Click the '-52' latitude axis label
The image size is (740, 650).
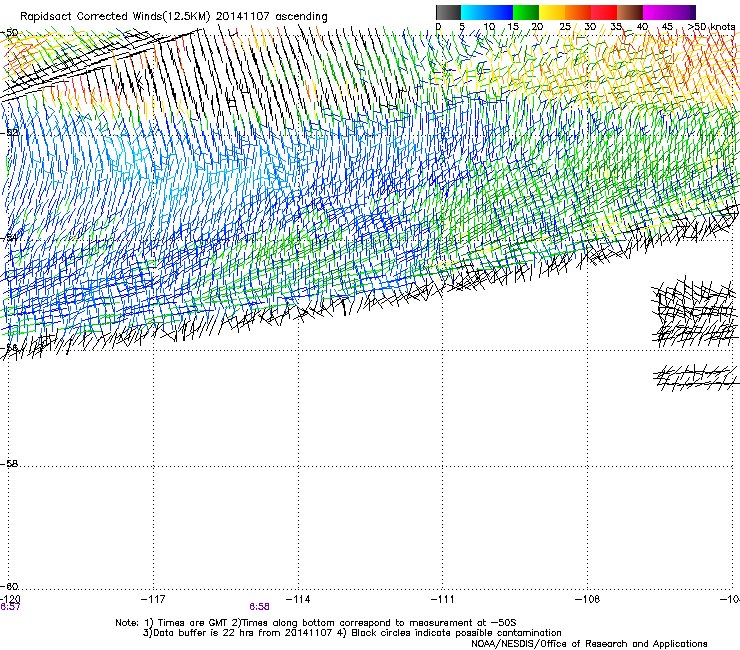click(9, 133)
